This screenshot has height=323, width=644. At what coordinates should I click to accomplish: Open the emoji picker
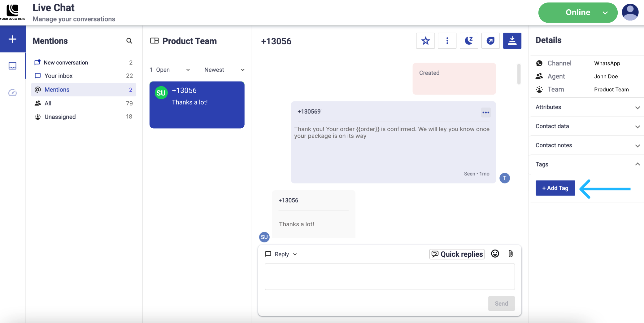point(495,254)
